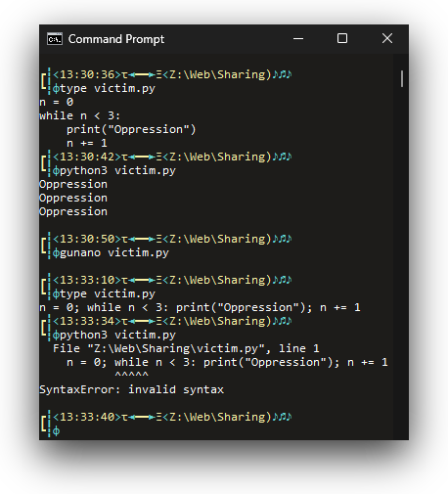Close the Command Prompt window
Image resolution: width=448 pixels, height=494 pixels.
coord(387,38)
